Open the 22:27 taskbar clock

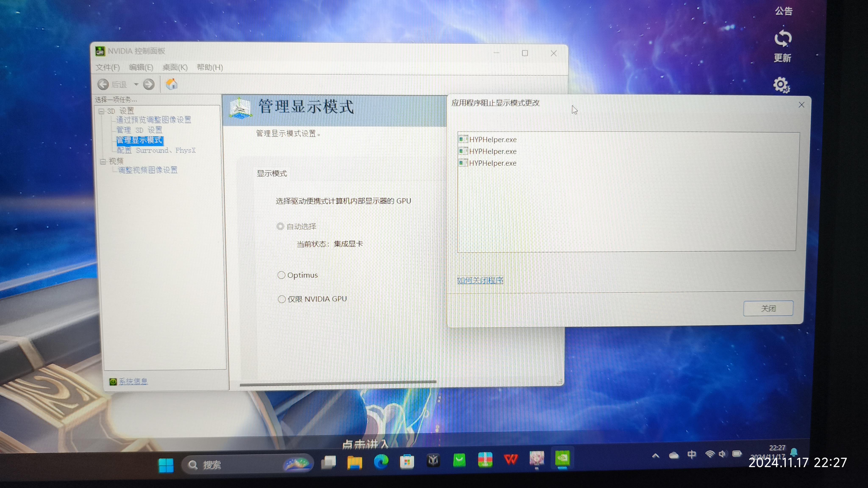(x=777, y=448)
